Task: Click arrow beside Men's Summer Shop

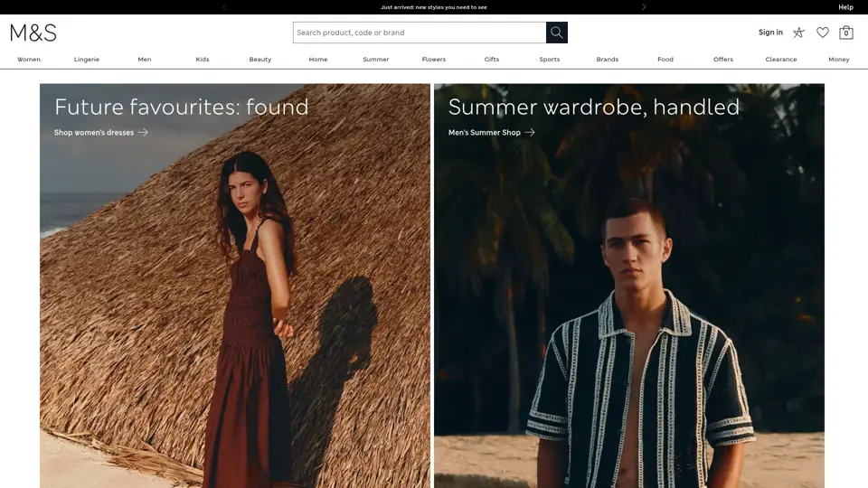Action: pyautogui.click(x=530, y=132)
